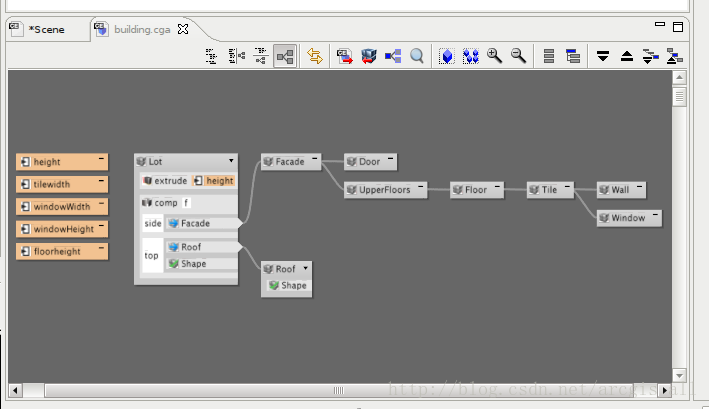Close the building.cga tab

(x=183, y=29)
